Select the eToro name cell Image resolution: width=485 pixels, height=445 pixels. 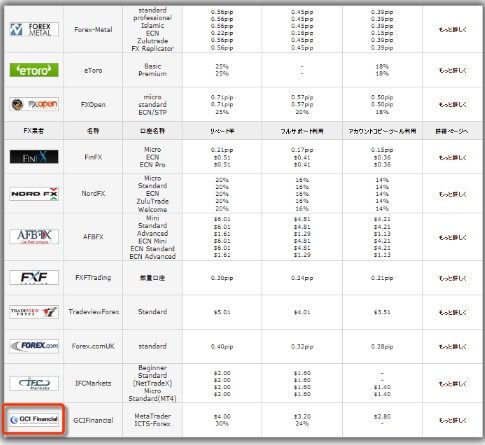[93, 70]
